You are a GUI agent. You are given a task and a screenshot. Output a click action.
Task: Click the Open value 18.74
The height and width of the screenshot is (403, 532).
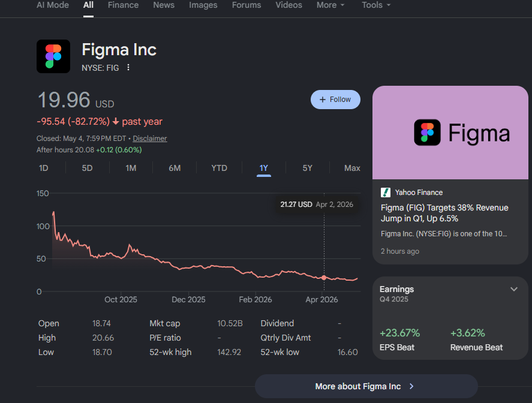coord(101,323)
